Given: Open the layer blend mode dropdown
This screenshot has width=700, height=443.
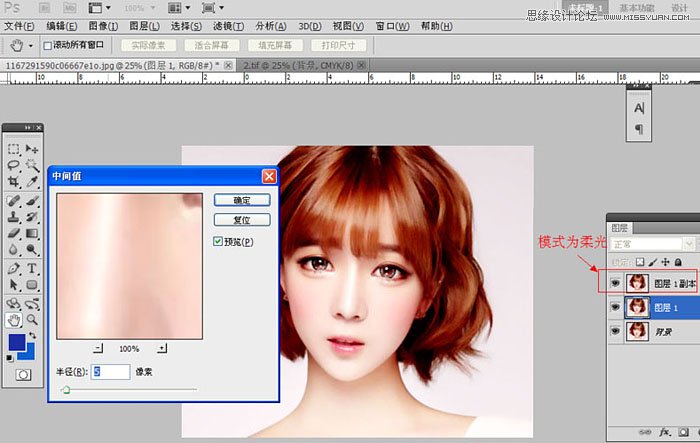Looking at the screenshot, I should click(x=652, y=243).
